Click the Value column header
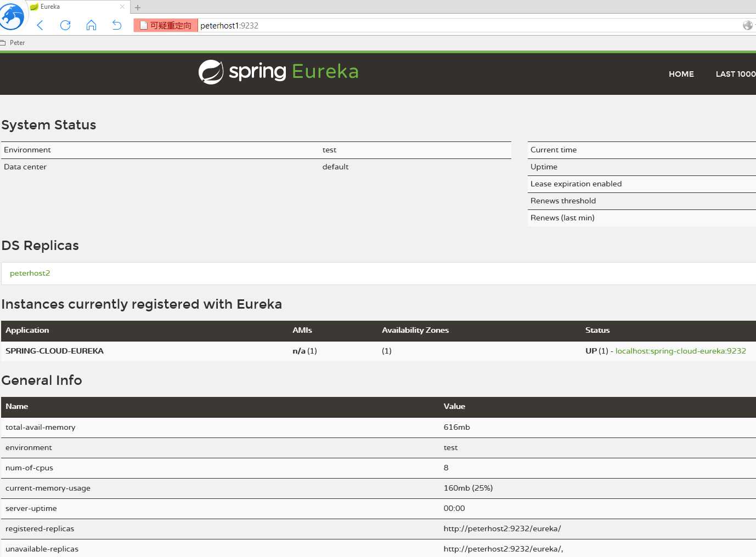 454,406
